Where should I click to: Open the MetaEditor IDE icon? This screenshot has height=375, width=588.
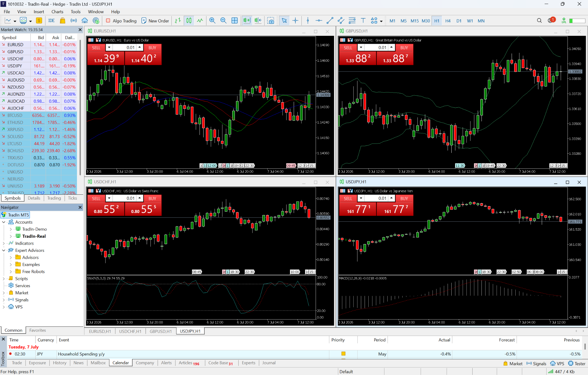pyautogui.click(x=51, y=21)
